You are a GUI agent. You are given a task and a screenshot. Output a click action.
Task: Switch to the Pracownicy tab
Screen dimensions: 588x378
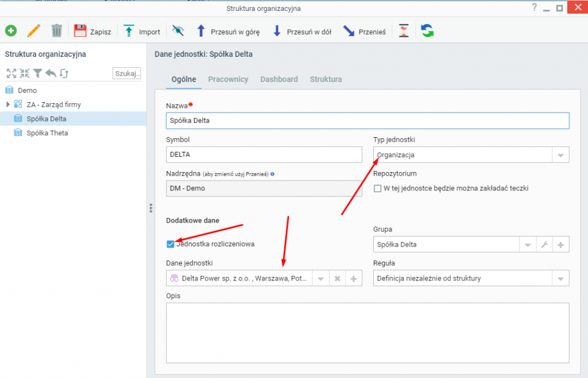228,79
